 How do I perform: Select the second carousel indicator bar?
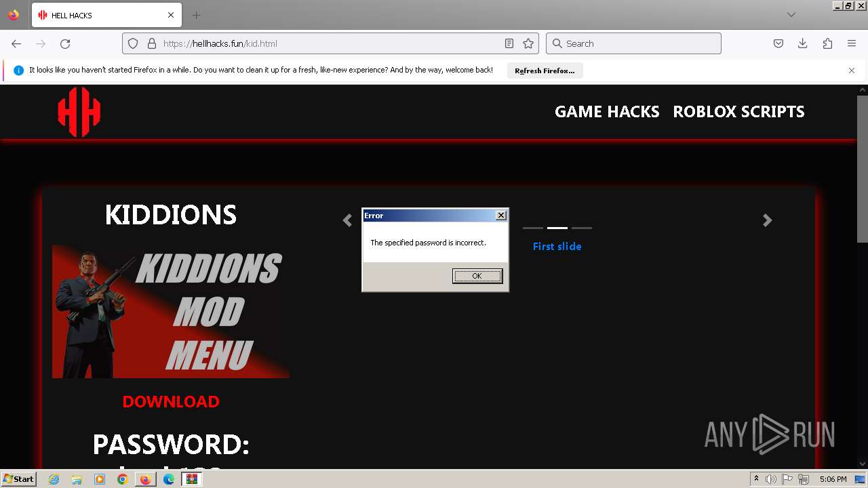557,228
